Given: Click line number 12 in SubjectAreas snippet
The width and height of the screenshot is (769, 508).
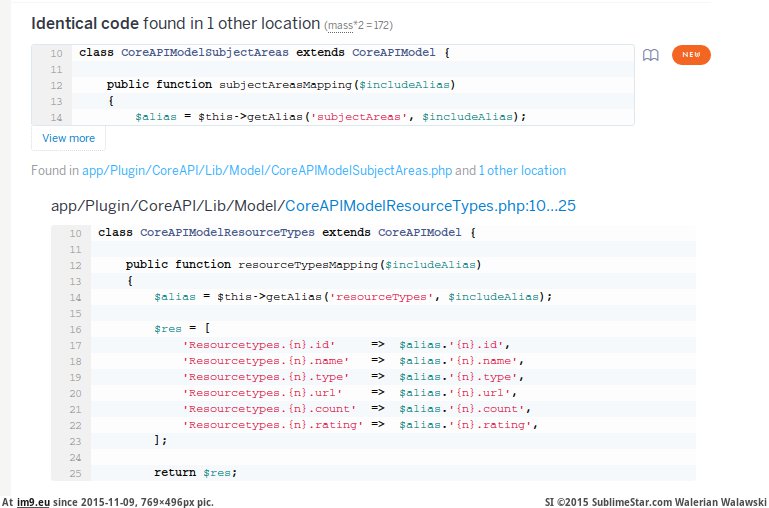Looking at the screenshot, I should click(56, 85).
